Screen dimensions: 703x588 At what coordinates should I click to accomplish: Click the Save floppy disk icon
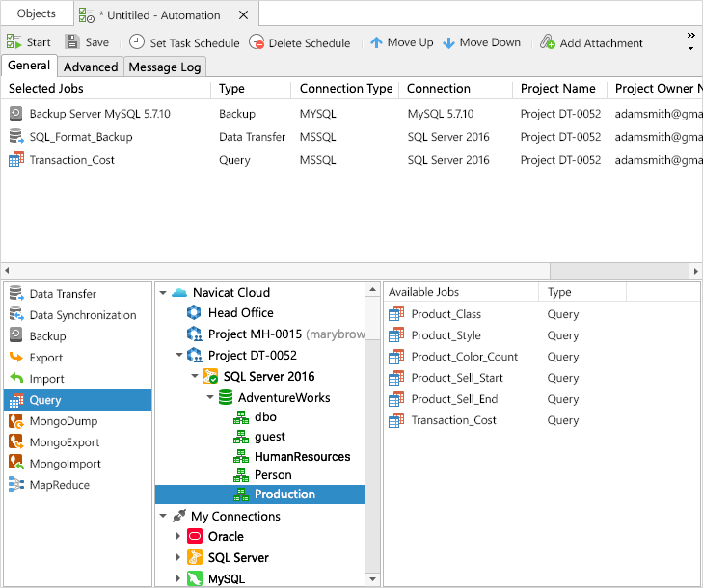(x=71, y=42)
